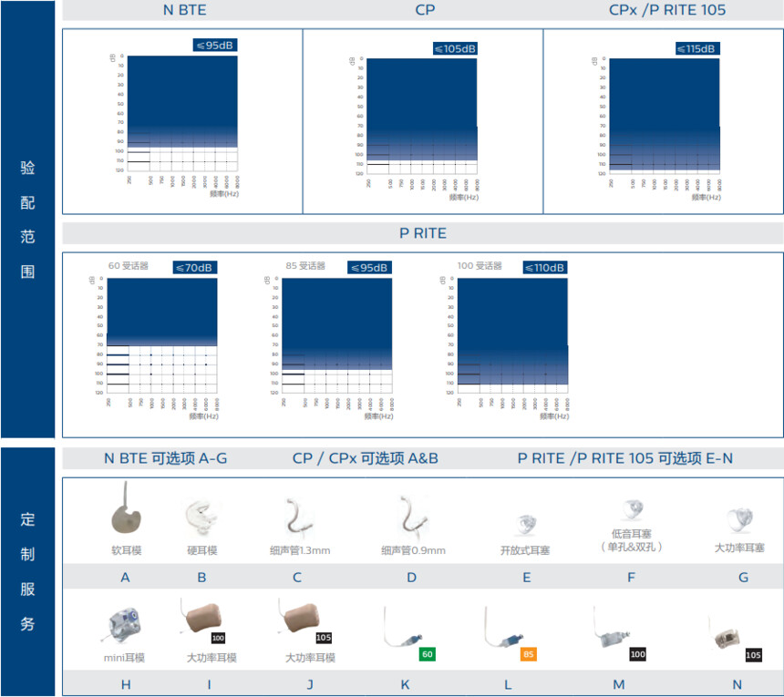Click the N BTE column header
The height and width of the screenshot is (697, 784).
point(184,10)
